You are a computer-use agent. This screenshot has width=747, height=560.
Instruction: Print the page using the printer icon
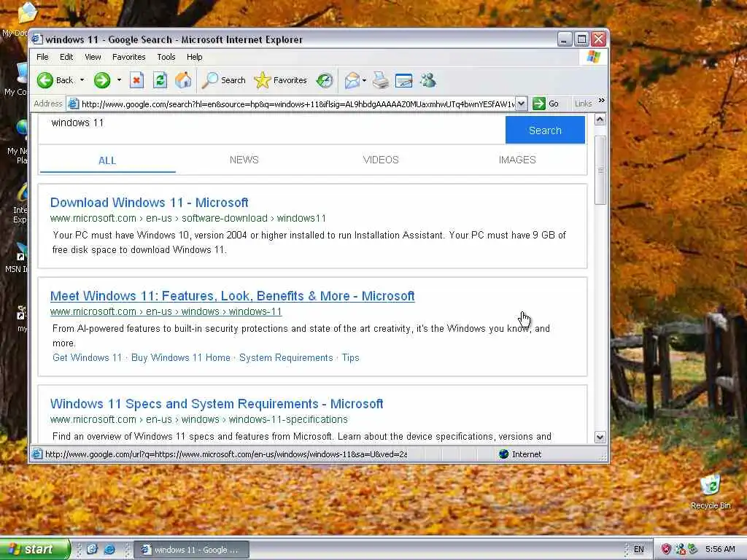coord(381,80)
